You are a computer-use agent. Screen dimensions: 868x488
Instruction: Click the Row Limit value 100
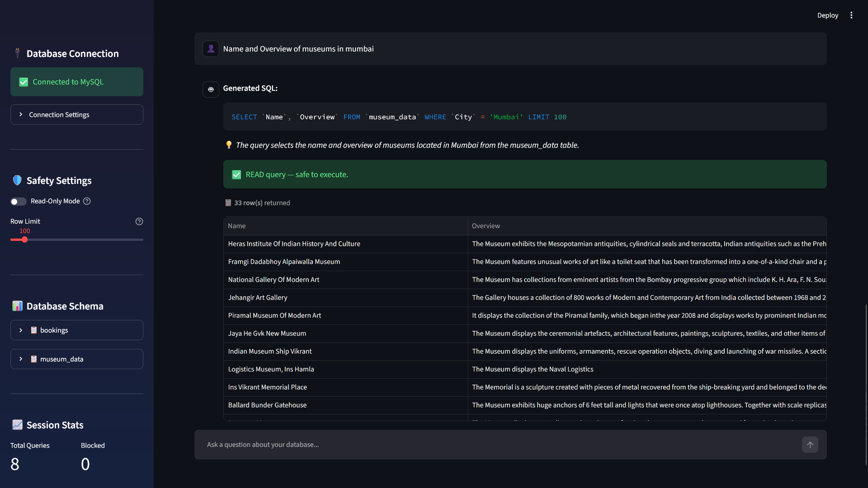(25, 231)
